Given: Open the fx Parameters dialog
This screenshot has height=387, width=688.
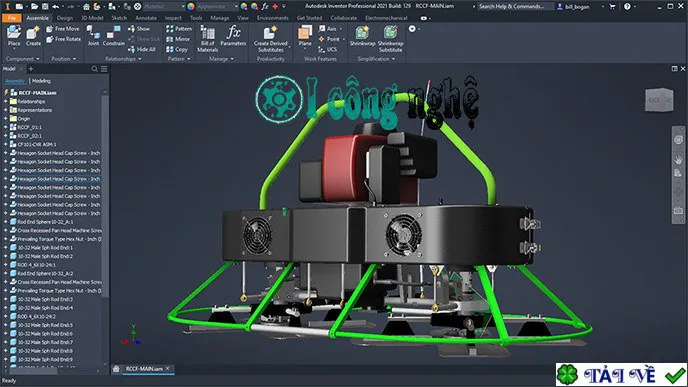Looking at the screenshot, I should pyautogui.click(x=233, y=36).
